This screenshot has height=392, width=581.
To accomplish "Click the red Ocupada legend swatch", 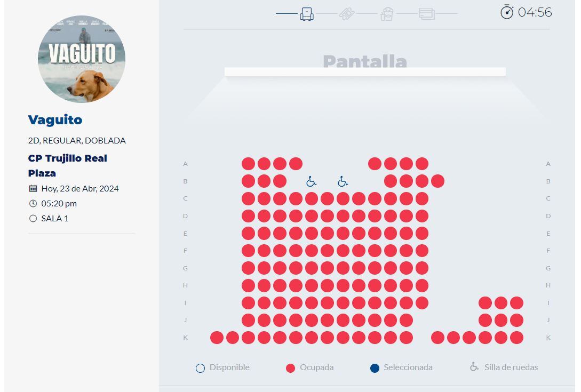I will [x=290, y=368].
